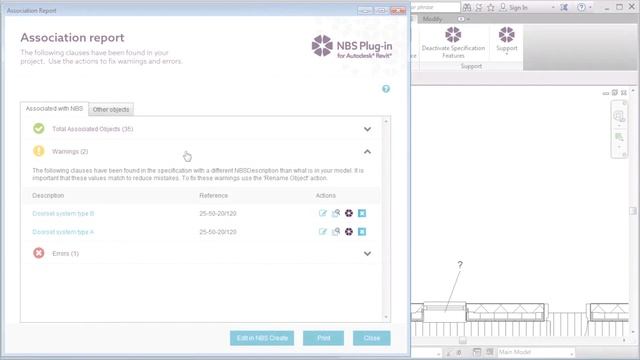
Task: Select the Modify ribbon tab in Revit
Action: (x=432, y=19)
